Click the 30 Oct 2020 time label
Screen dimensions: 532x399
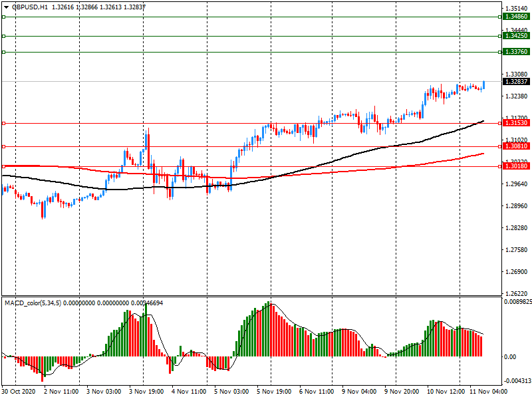point(19,392)
